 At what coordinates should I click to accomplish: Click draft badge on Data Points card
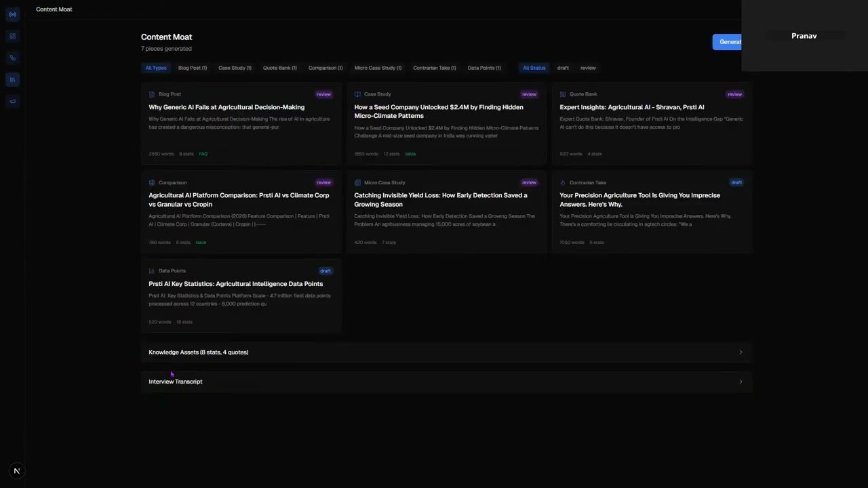pyautogui.click(x=325, y=270)
